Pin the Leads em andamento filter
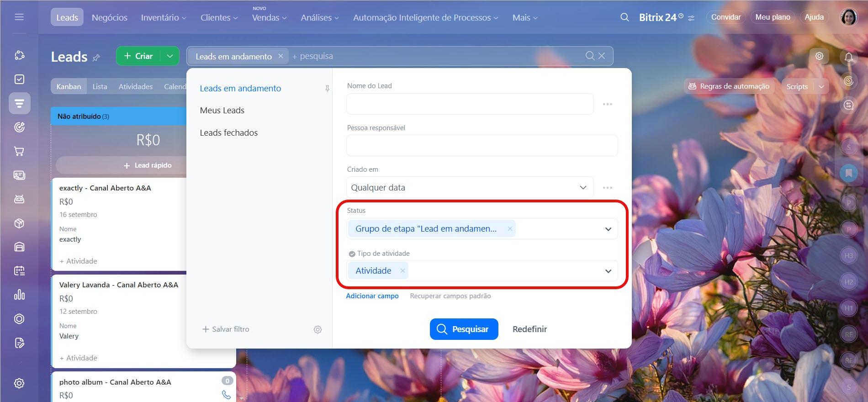868x402 pixels. click(327, 89)
